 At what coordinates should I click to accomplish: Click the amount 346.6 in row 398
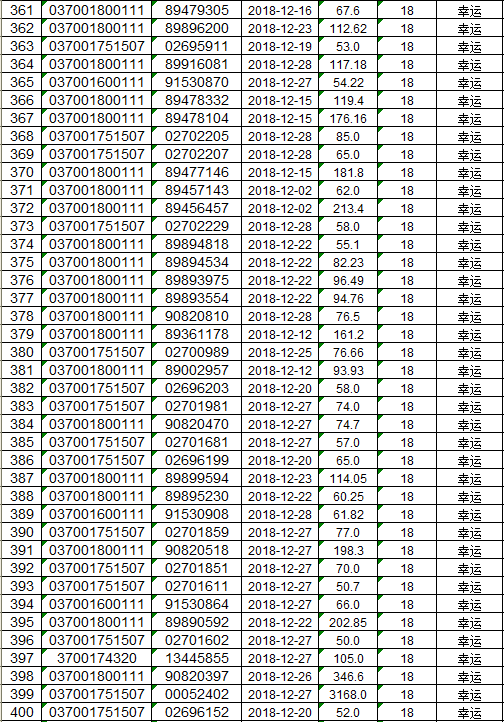pyautogui.click(x=348, y=676)
